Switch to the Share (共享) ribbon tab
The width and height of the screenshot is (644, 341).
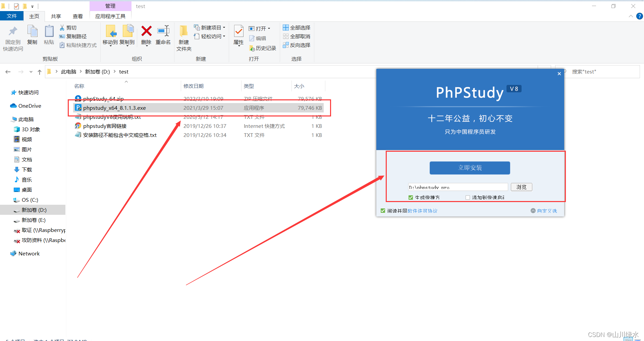point(56,16)
